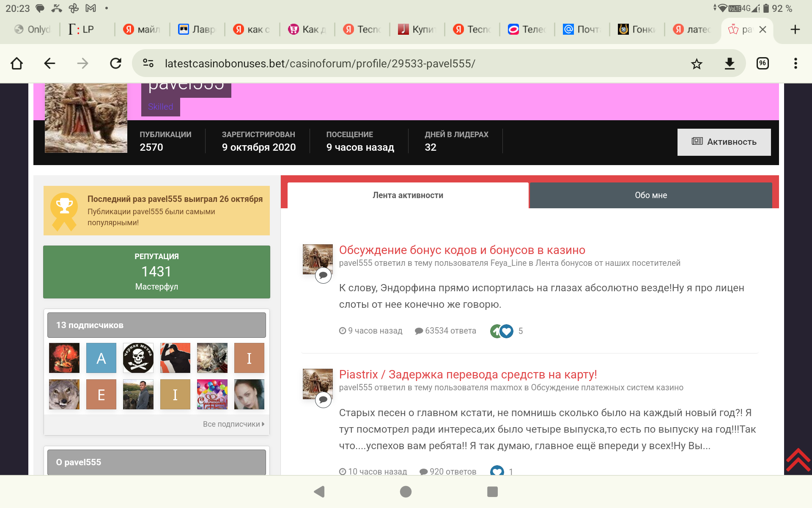
Task: Open tab switcher showing 96 tabs
Action: click(x=763, y=63)
